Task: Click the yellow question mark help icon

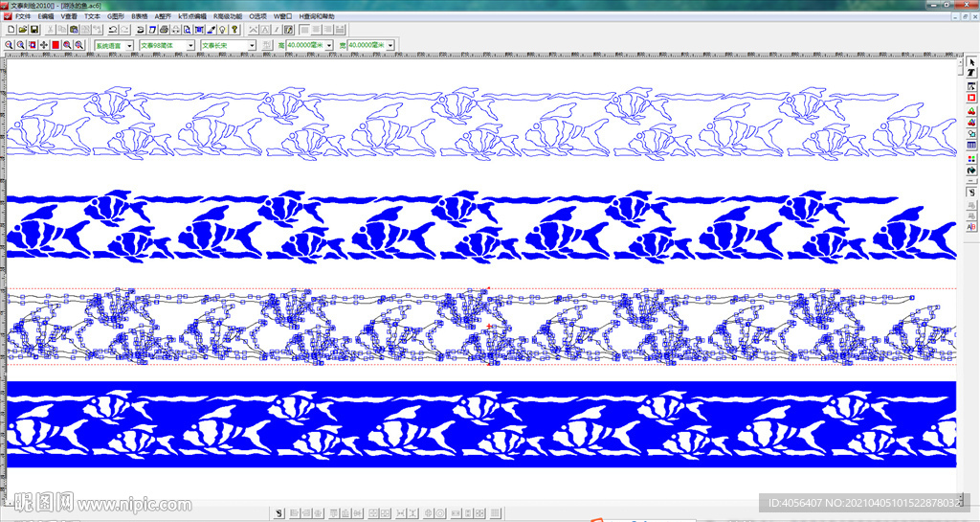Action: pos(234,31)
